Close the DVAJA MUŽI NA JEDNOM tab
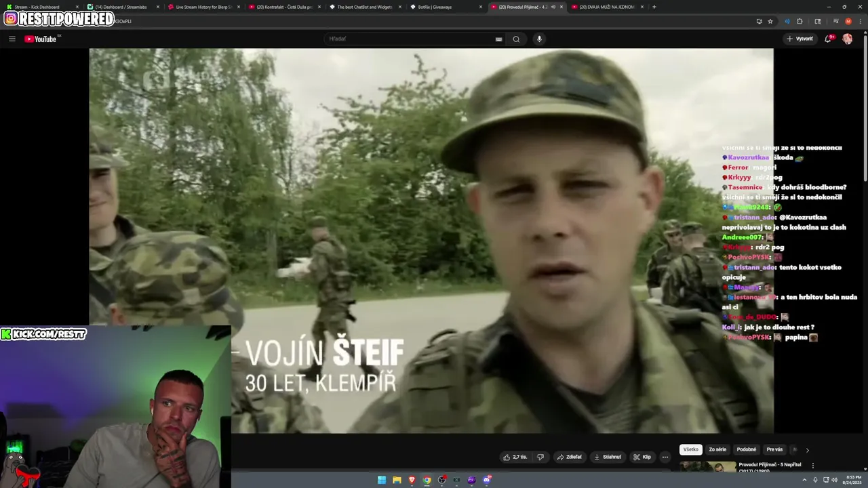 point(642,7)
